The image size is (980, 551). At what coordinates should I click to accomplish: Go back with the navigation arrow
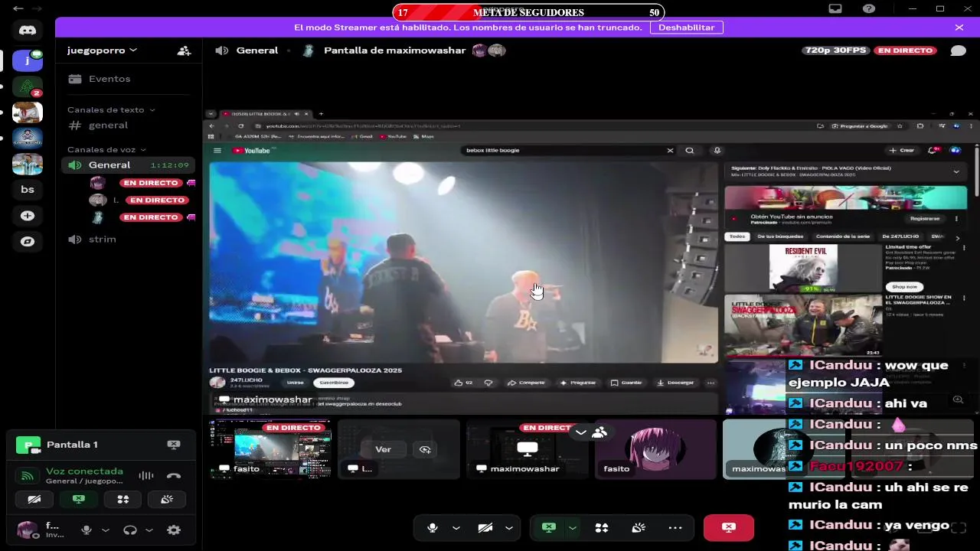[x=18, y=8]
